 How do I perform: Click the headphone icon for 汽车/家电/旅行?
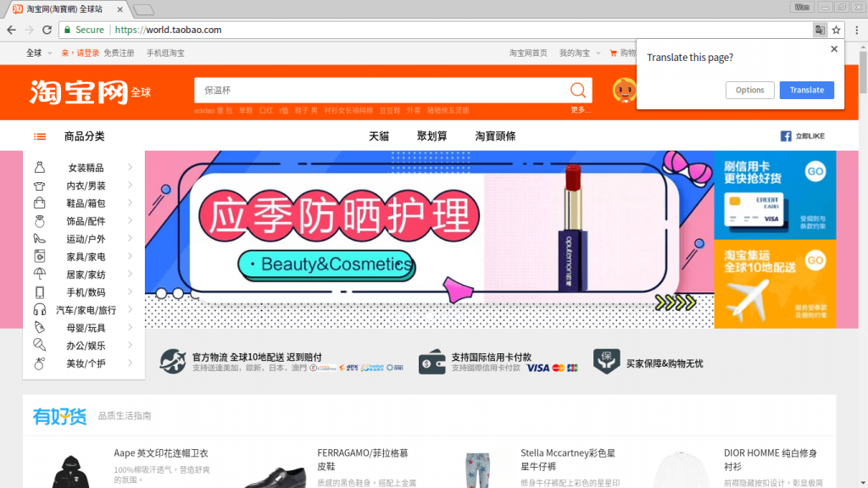pos(39,310)
